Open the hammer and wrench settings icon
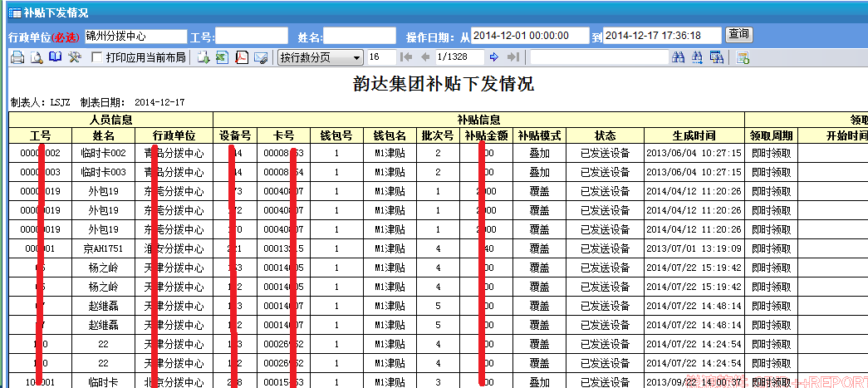The image size is (868, 388). click(x=74, y=57)
